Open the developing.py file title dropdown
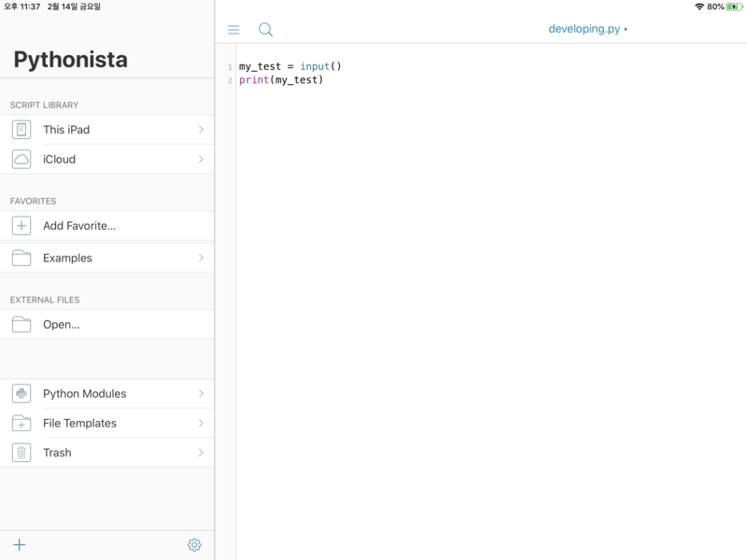Viewport: 747px width, 560px height. [587, 29]
